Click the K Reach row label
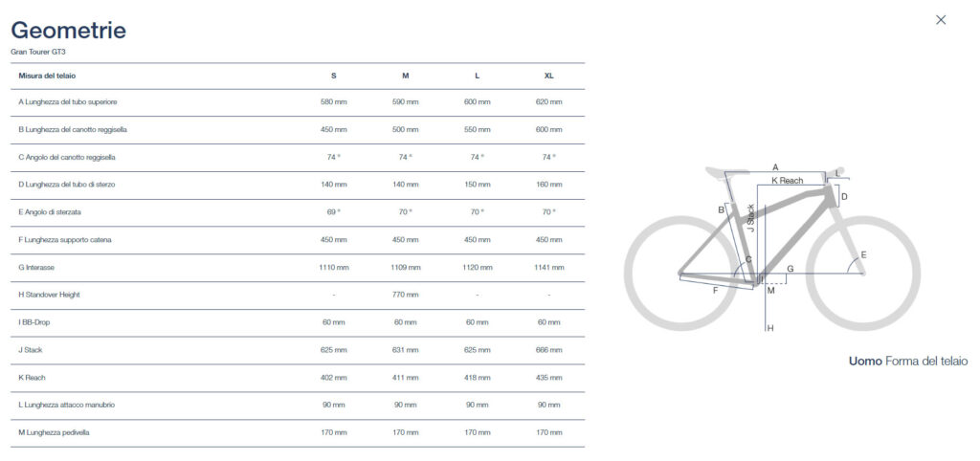 point(32,377)
